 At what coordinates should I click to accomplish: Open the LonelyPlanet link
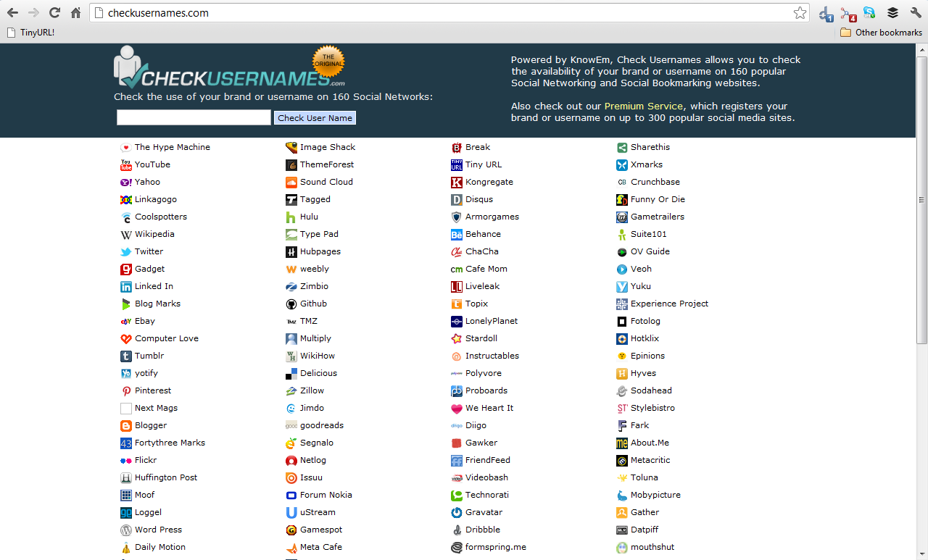pos(492,321)
